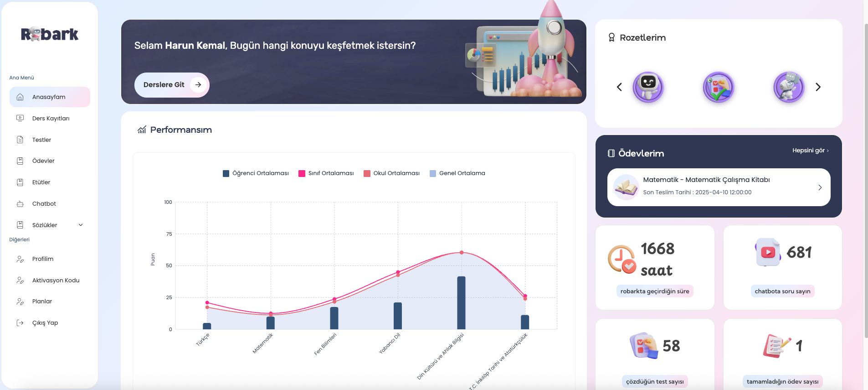Click the Sözlükler dictionary icon

(20, 225)
